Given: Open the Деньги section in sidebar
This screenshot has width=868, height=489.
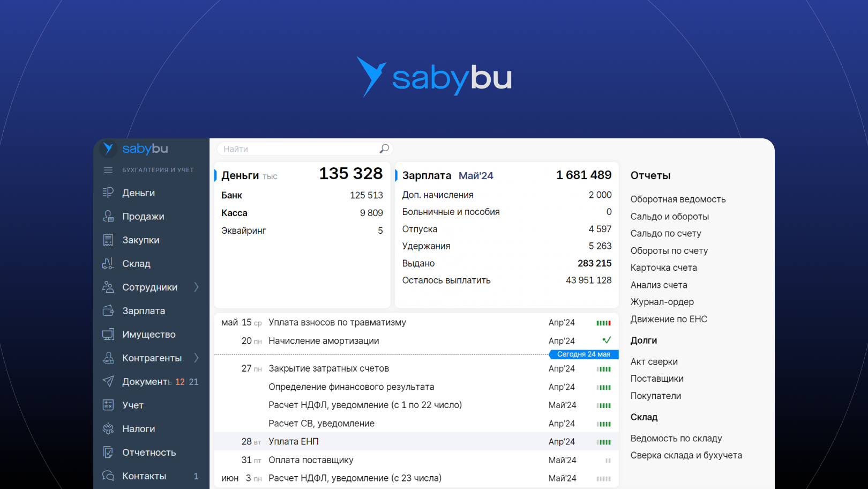Looking at the screenshot, I should (x=138, y=192).
